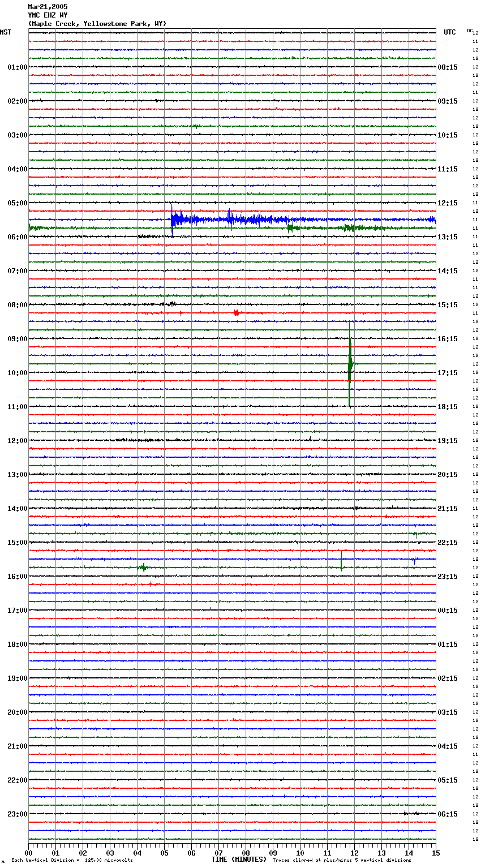Click the UTC column header
Screen dimensions: 481x868
[x=450, y=32]
